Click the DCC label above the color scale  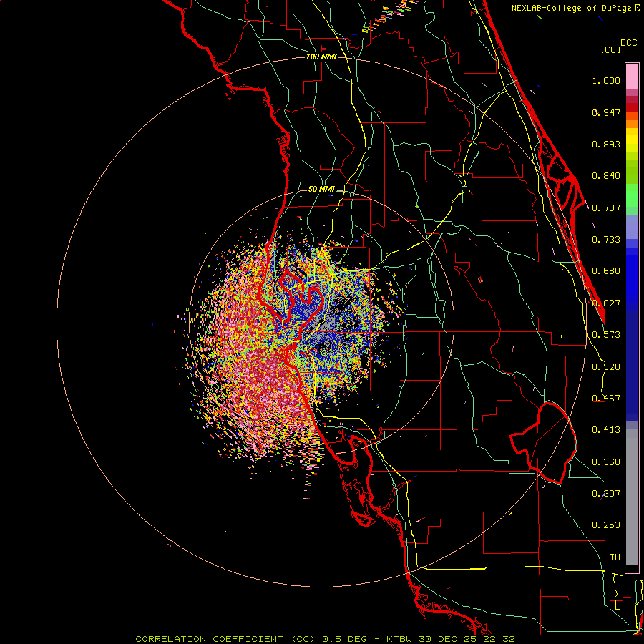629,43
